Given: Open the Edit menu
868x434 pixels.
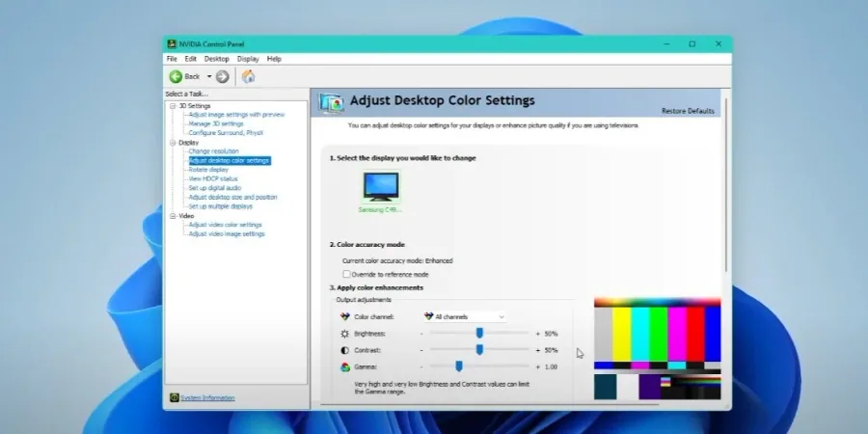Looking at the screenshot, I should [x=190, y=59].
